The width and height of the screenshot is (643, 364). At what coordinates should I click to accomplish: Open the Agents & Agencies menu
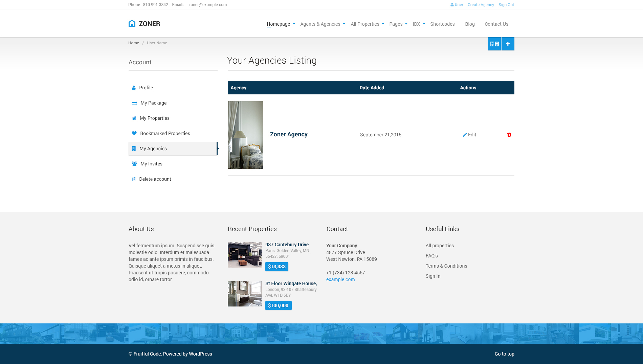pyautogui.click(x=320, y=24)
